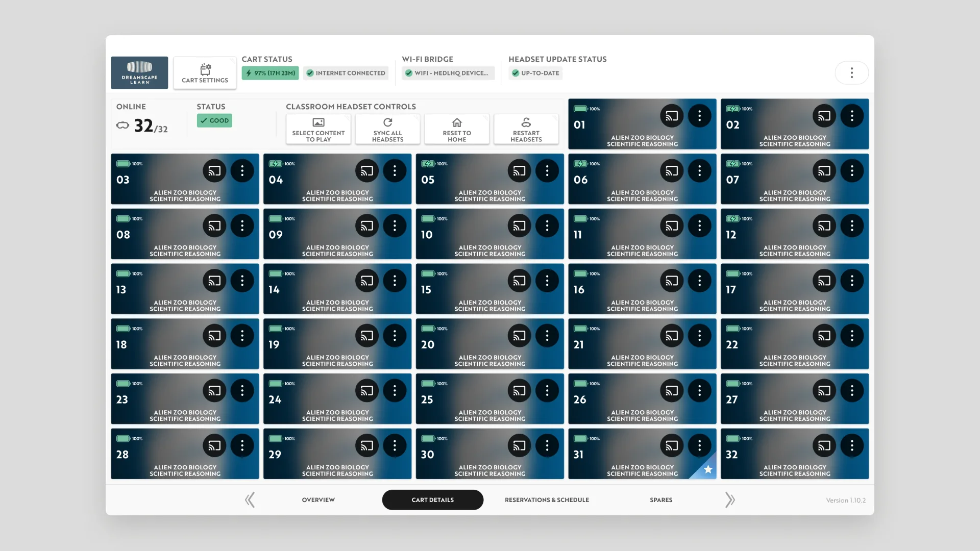Screen dimensions: 980x551
Task: Cast headset 01 screen
Action: 672,116
